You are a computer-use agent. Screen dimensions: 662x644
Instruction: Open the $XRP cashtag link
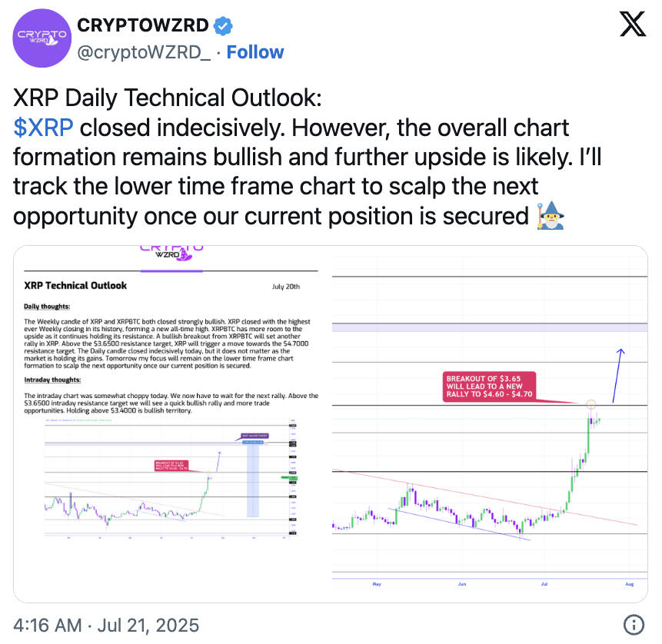pos(43,128)
